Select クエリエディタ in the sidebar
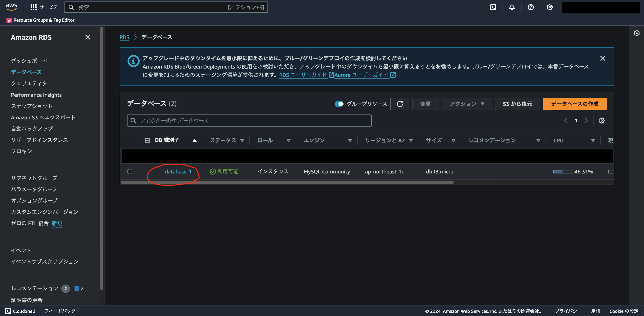 29,83
